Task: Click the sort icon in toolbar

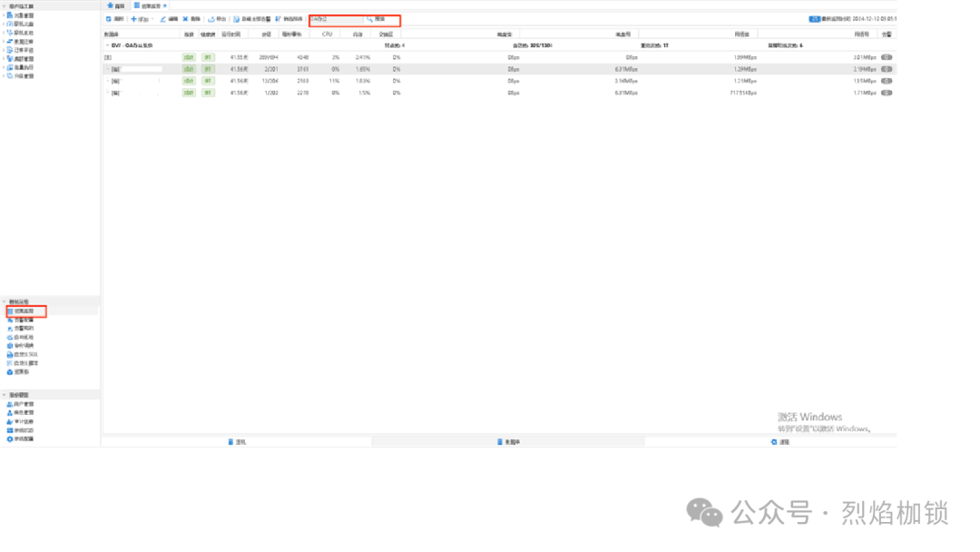Action: click(279, 19)
